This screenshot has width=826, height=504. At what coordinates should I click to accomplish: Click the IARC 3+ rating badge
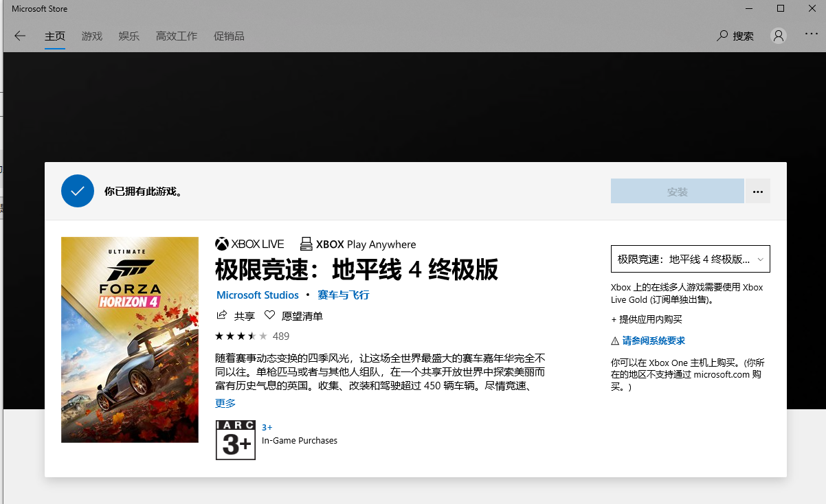coord(236,439)
